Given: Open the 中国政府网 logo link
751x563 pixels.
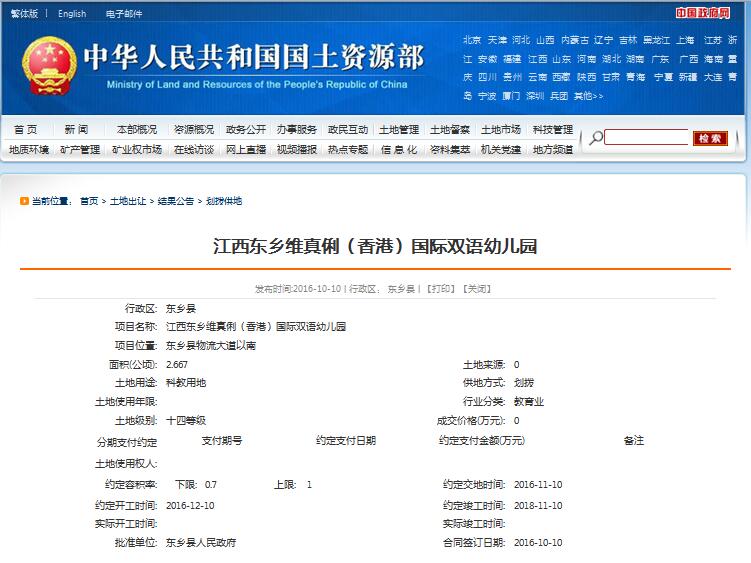Looking at the screenshot, I should coord(703,13).
